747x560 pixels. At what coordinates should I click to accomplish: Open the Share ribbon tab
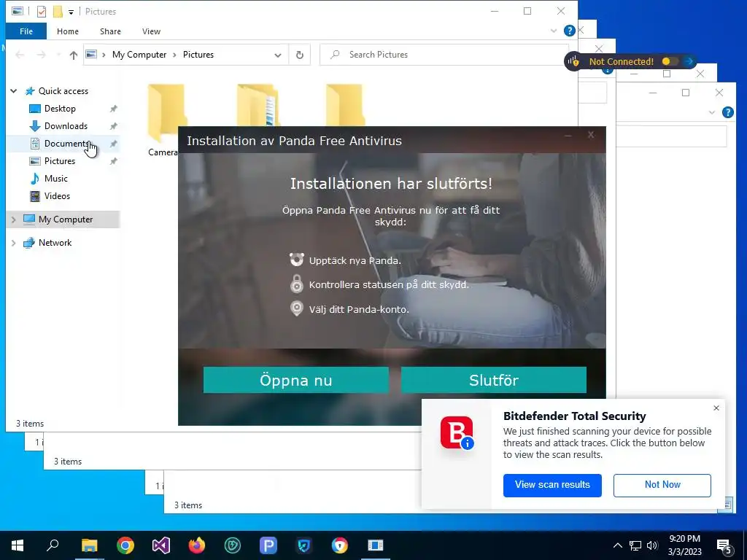click(x=110, y=31)
